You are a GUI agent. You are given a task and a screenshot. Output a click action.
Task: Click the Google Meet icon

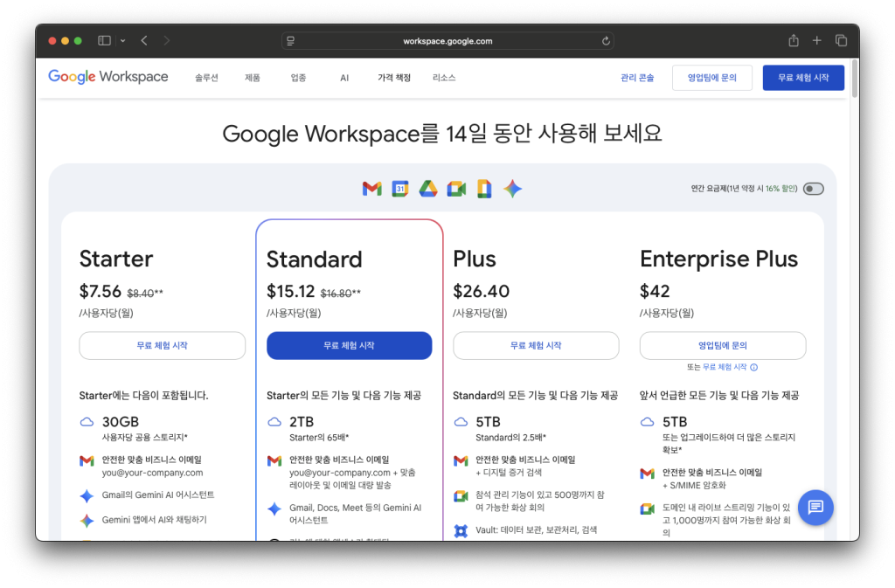coord(456,189)
